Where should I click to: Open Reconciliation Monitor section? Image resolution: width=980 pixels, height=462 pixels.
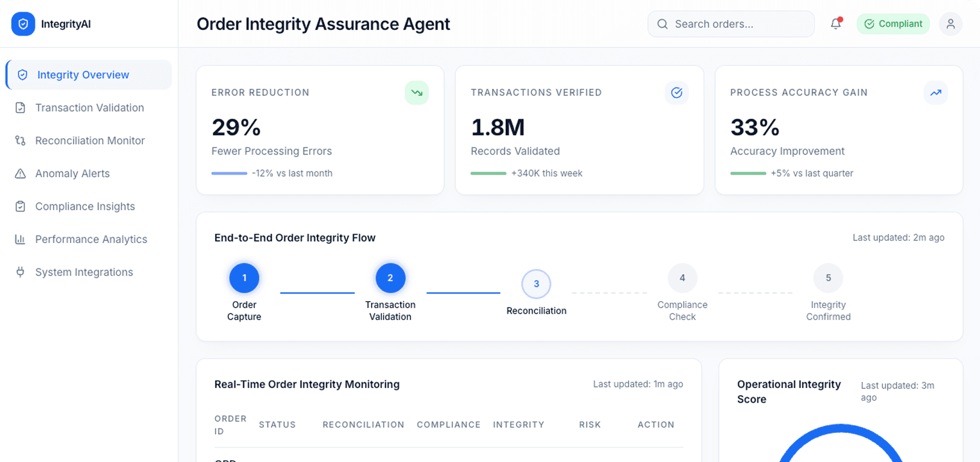[x=89, y=140]
